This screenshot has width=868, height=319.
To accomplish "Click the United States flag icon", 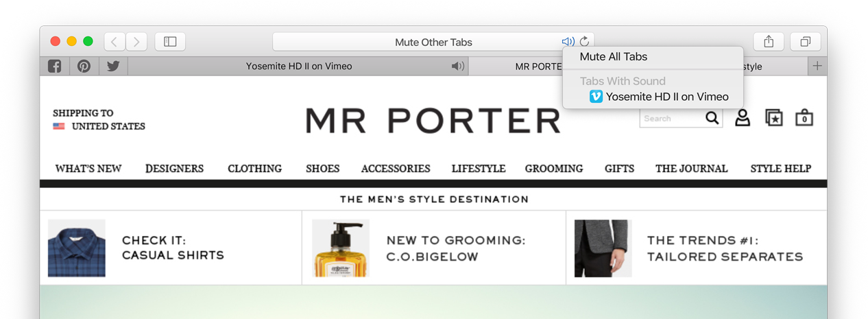I will [59, 126].
